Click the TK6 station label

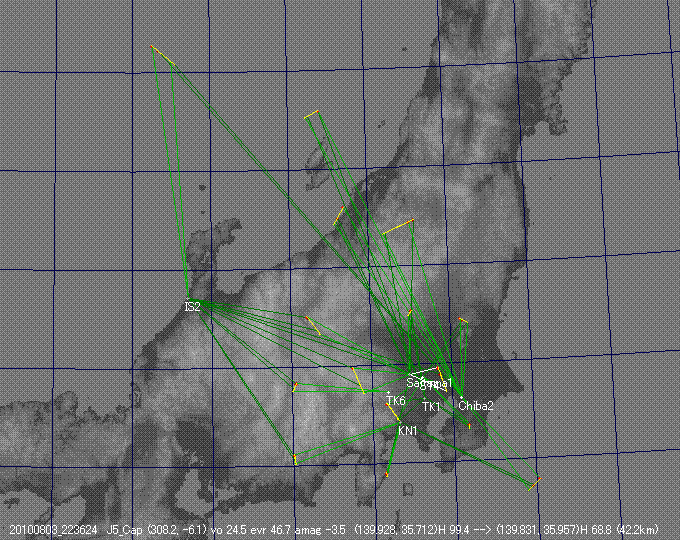click(x=396, y=401)
